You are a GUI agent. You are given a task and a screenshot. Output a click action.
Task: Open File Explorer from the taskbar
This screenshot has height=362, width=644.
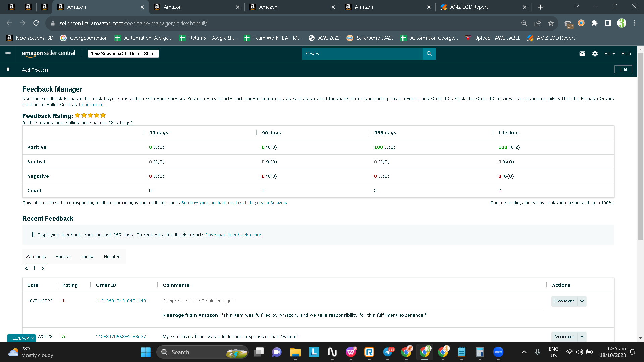[295, 352]
